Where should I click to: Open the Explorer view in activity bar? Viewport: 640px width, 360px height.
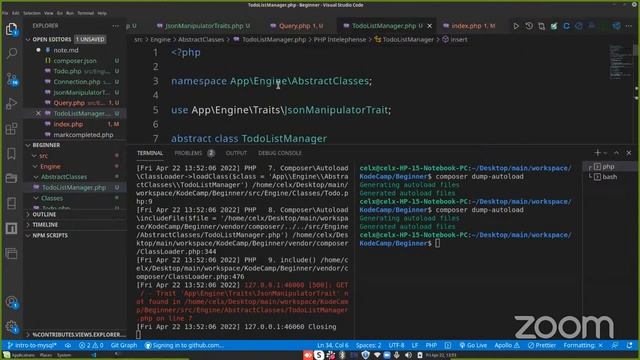[11, 29]
